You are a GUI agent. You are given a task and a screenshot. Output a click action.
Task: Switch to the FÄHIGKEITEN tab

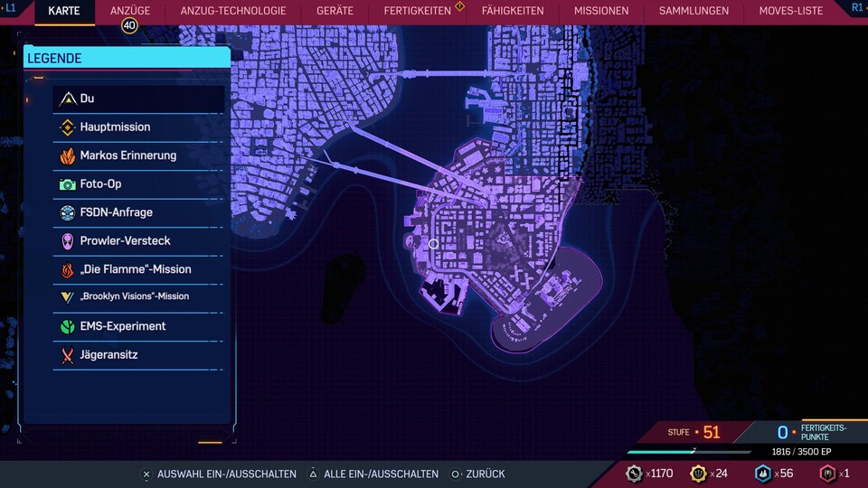click(x=513, y=11)
